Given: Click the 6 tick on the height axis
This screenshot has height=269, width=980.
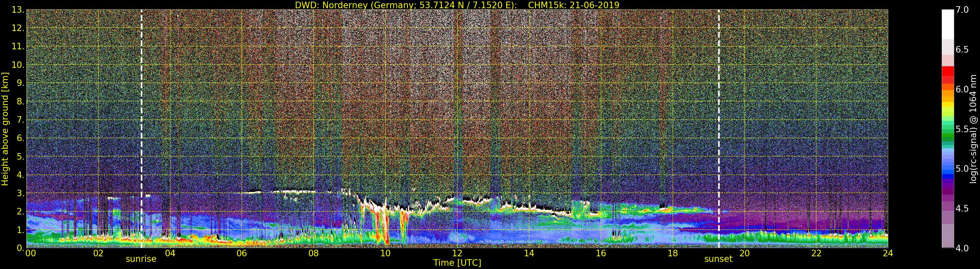Looking at the screenshot, I should pyautogui.click(x=20, y=138).
